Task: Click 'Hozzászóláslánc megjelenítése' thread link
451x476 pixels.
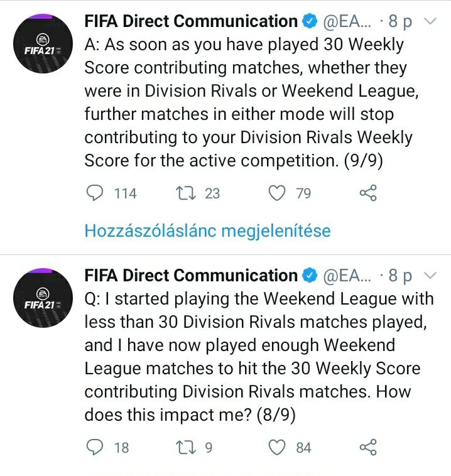Action: (x=207, y=230)
